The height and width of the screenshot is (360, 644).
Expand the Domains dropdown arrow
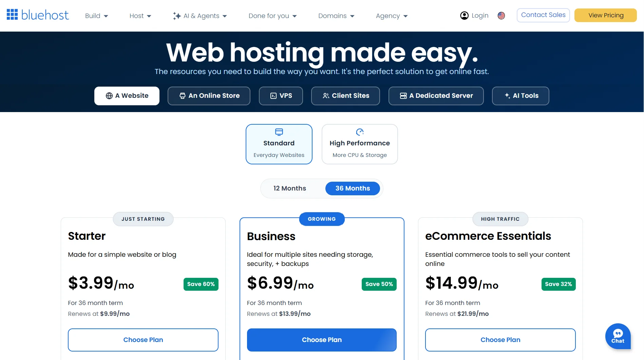point(352,16)
